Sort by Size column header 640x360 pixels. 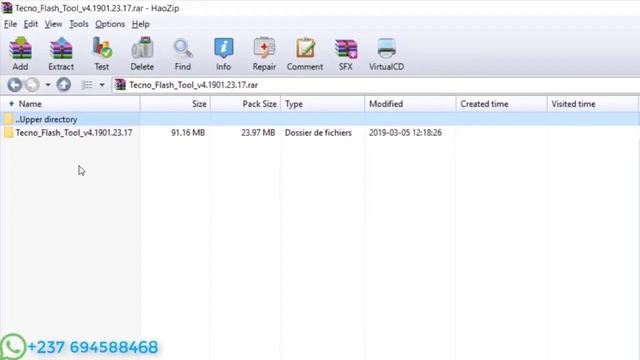(176, 104)
